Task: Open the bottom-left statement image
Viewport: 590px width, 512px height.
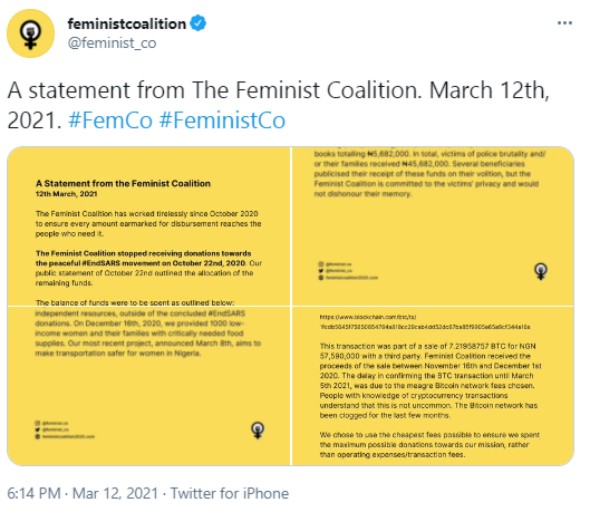Action: click(x=149, y=386)
